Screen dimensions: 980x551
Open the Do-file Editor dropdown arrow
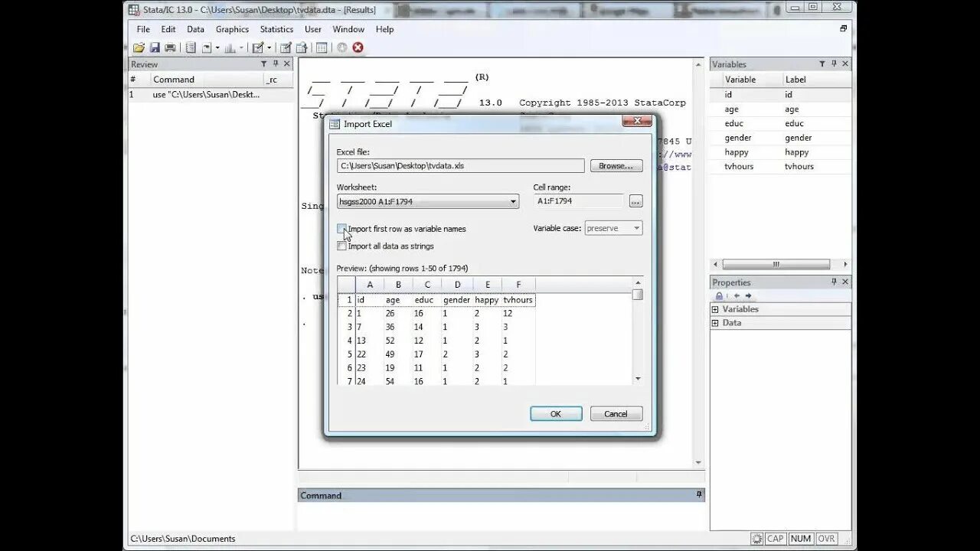coord(269,47)
